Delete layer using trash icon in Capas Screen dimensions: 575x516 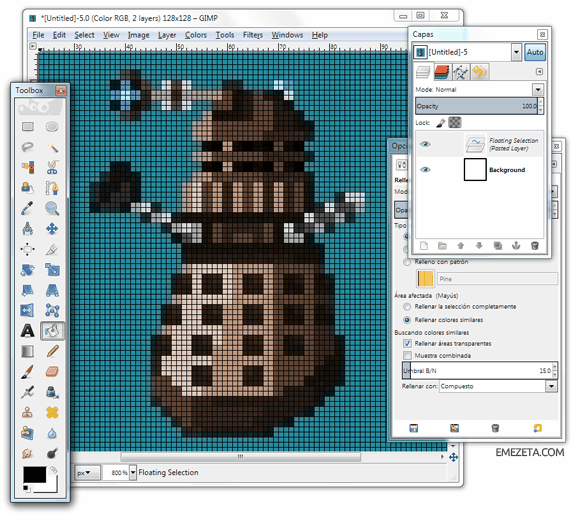coord(535,246)
